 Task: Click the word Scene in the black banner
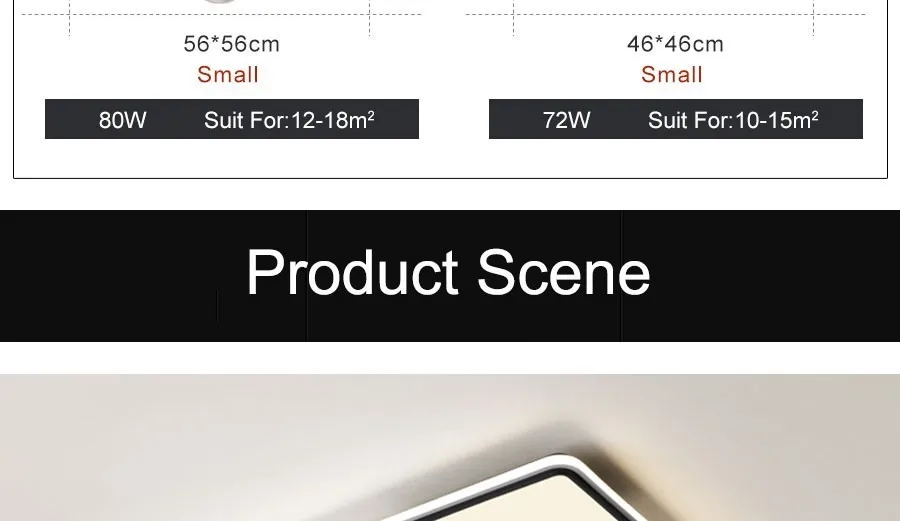564,273
